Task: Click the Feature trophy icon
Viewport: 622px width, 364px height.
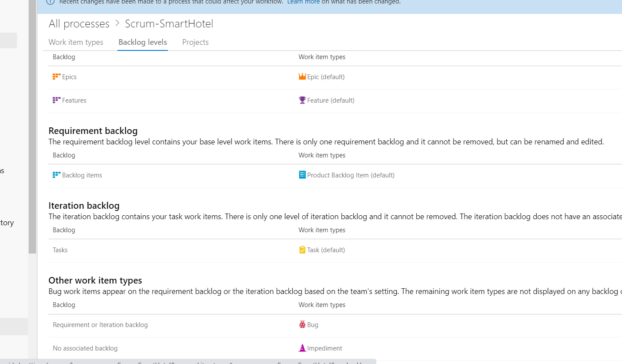Action: click(x=302, y=100)
